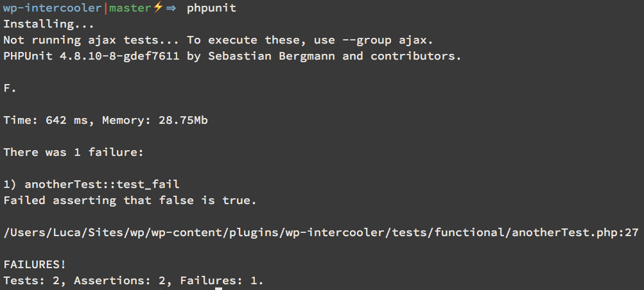This screenshot has width=644, height=290.
Task: Click the anotherTest::test_fail failure line
Action: click(x=91, y=185)
